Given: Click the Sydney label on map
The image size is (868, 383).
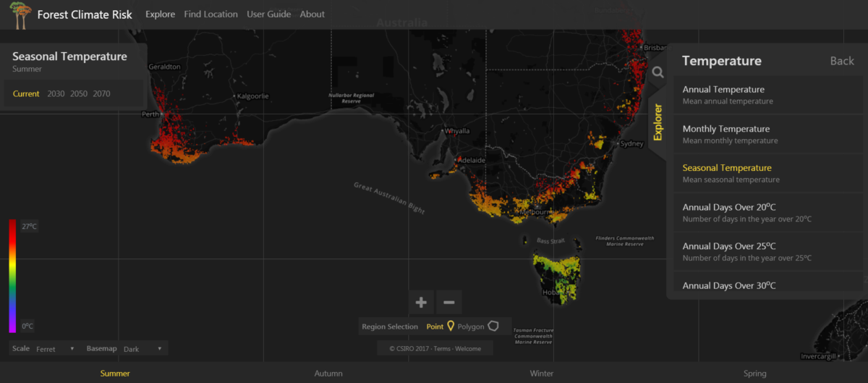Looking at the screenshot, I should click(x=631, y=143).
